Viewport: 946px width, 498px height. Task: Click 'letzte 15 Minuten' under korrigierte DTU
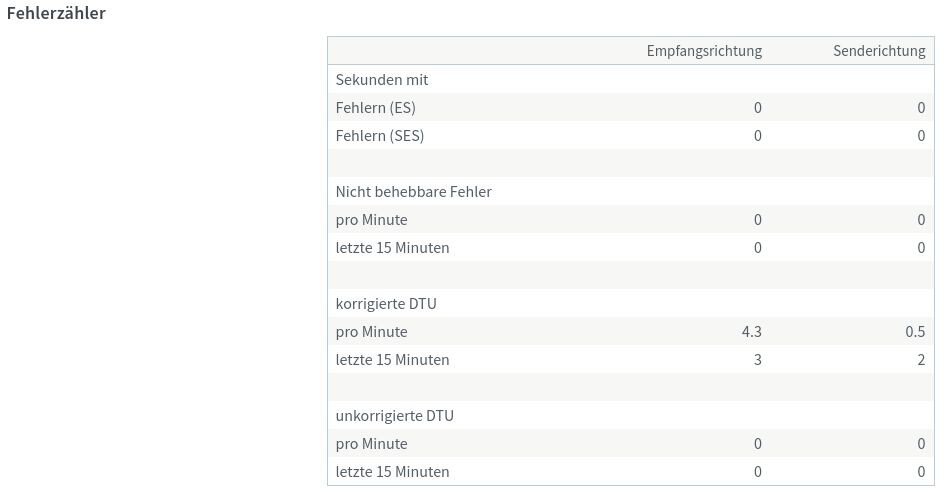click(x=392, y=359)
